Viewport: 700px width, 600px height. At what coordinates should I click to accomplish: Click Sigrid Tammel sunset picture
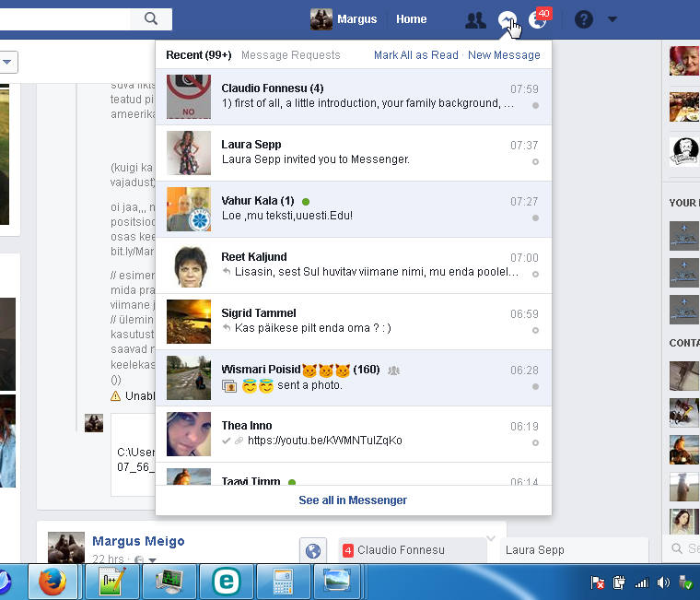click(x=189, y=322)
